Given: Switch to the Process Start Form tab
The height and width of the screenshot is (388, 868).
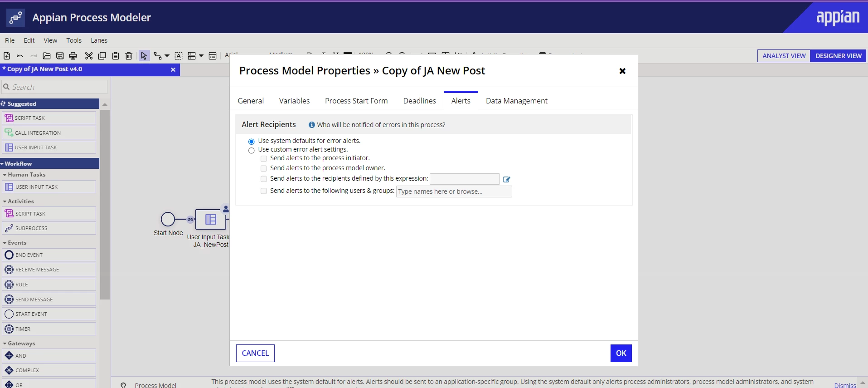Looking at the screenshot, I should click(356, 101).
